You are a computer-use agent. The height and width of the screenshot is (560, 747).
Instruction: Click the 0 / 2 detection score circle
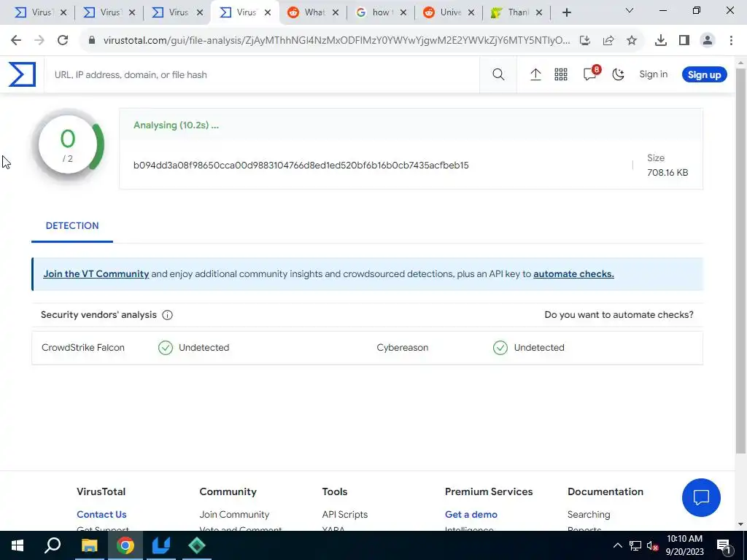68,145
